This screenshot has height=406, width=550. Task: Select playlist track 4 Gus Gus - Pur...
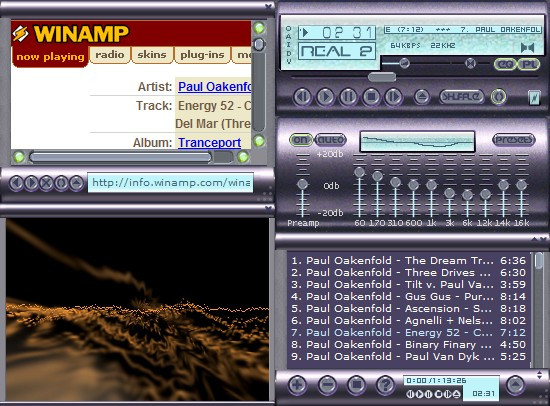coord(408,297)
